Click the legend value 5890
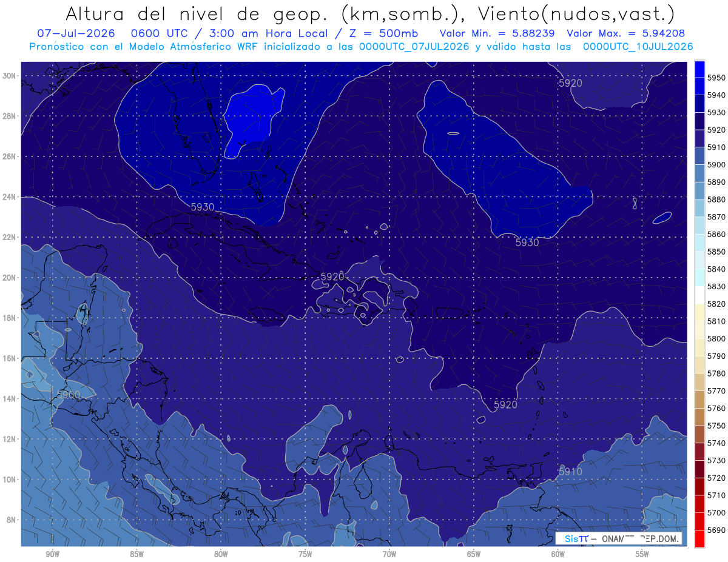The image size is (728, 562). pos(716,182)
